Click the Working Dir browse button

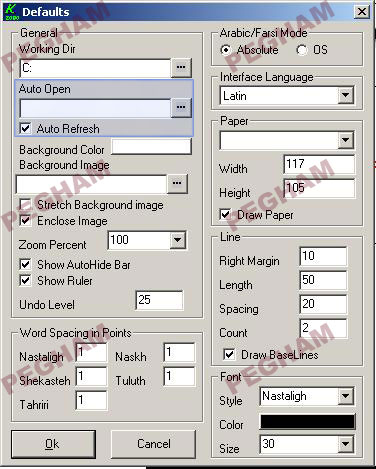coord(181,68)
